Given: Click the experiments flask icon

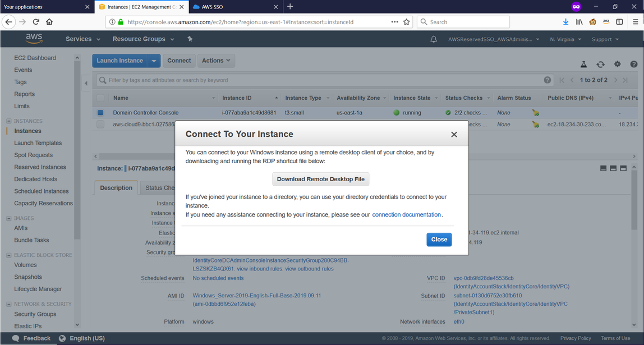Looking at the screenshot, I should [583, 65].
